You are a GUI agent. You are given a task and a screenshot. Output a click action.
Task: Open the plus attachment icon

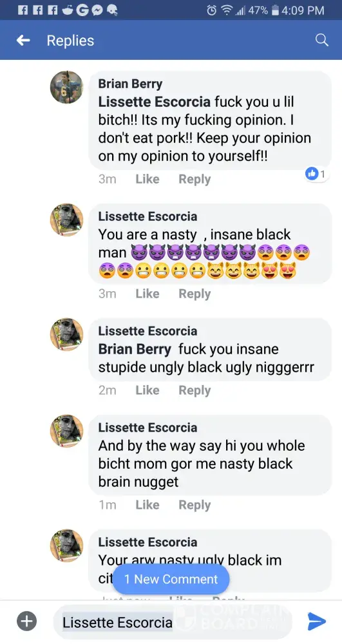[26, 621]
